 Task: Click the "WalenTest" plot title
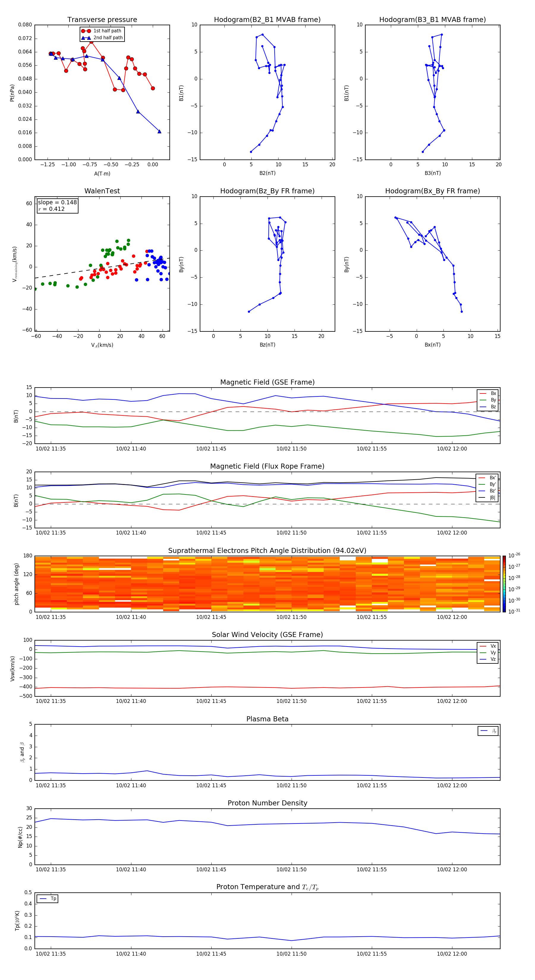(102, 191)
